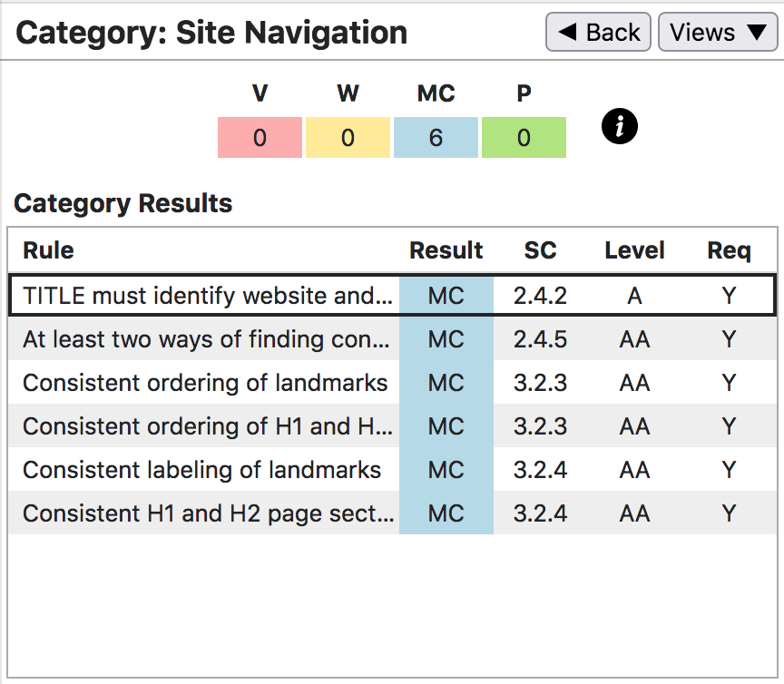The height and width of the screenshot is (684, 784).
Task: Click the Result column header
Action: 446,250
